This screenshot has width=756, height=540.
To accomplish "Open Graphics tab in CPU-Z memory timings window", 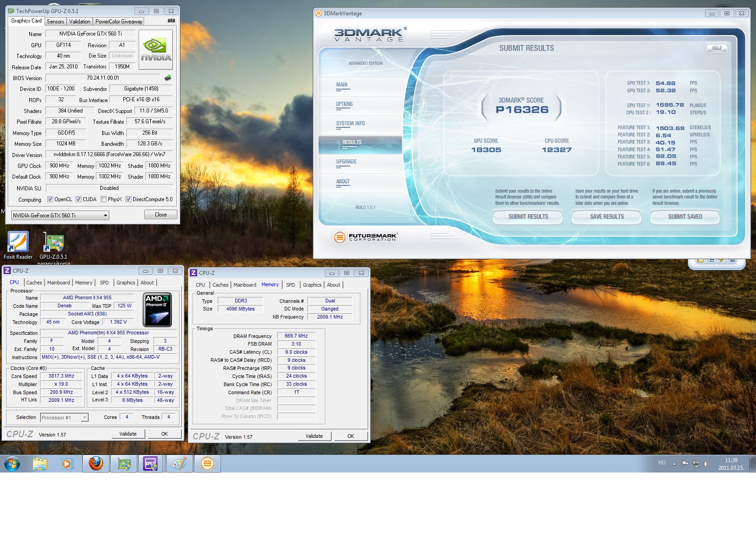I will [312, 285].
